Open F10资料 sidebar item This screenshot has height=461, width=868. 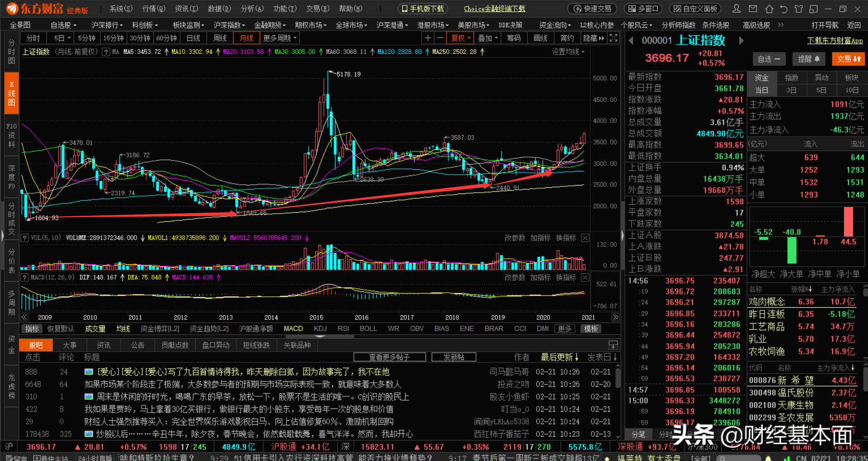[x=12, y=135]
